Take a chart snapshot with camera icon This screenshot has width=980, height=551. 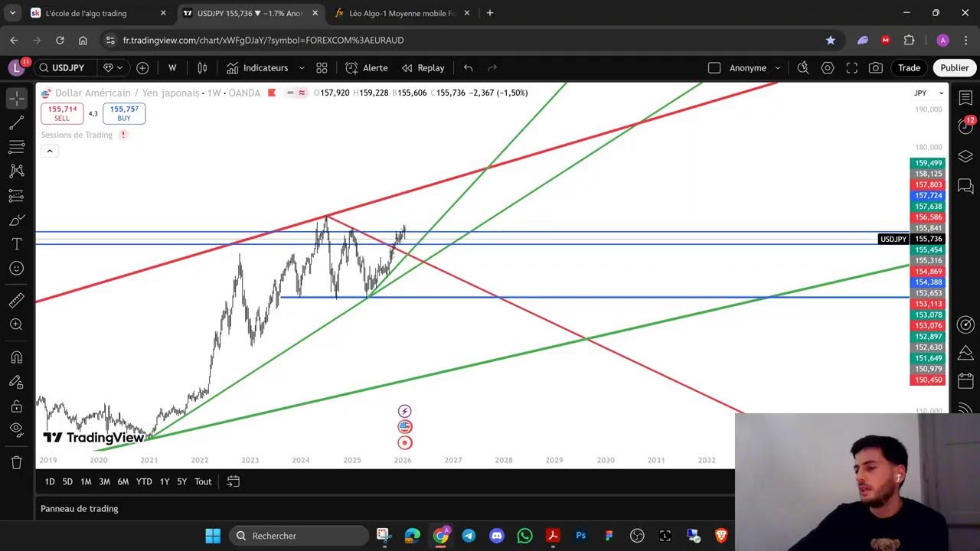(876, 68)
